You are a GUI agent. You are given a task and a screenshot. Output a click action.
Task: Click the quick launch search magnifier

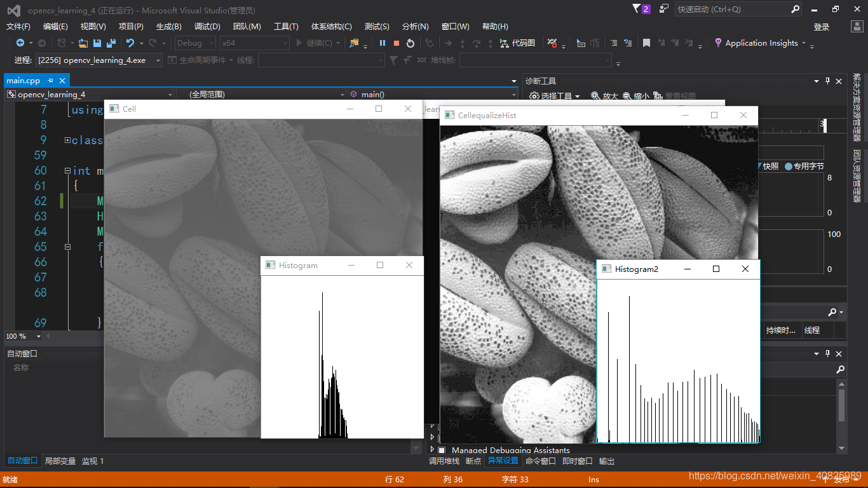coord(795,9)
